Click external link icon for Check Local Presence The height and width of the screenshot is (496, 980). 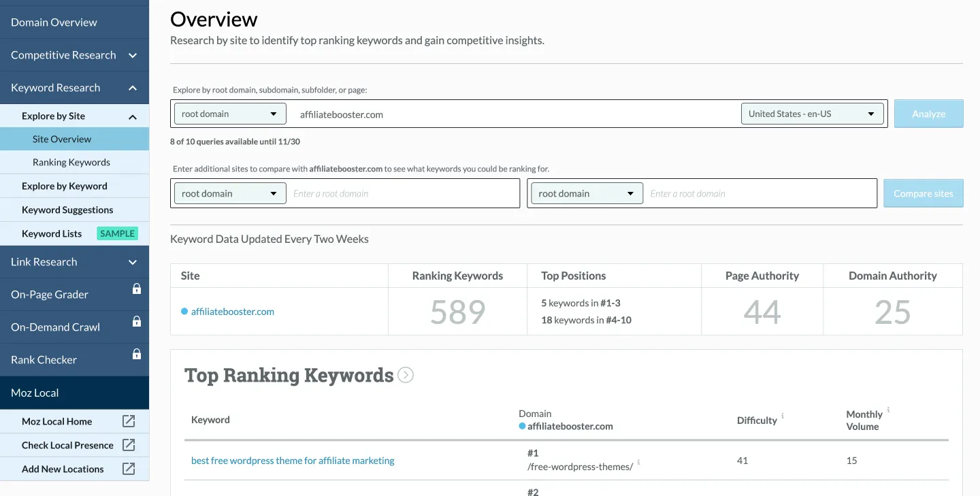point(129,445)
